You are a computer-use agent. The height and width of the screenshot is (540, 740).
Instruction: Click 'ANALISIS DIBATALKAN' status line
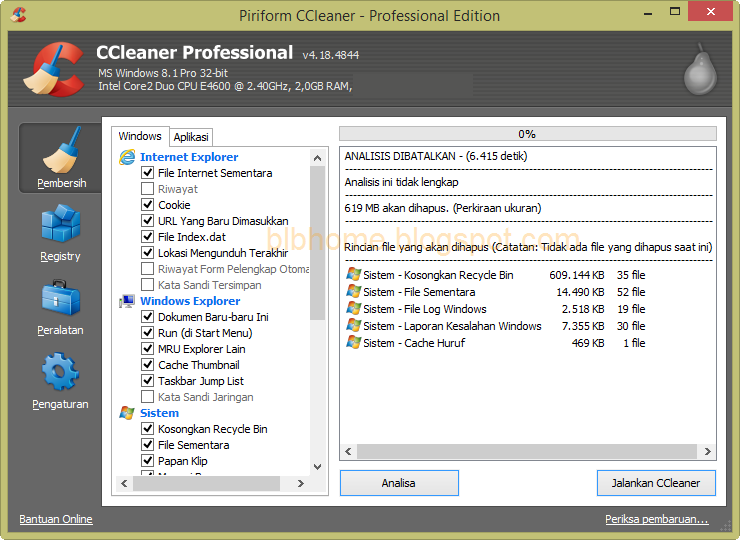click(x=436, y=156)
